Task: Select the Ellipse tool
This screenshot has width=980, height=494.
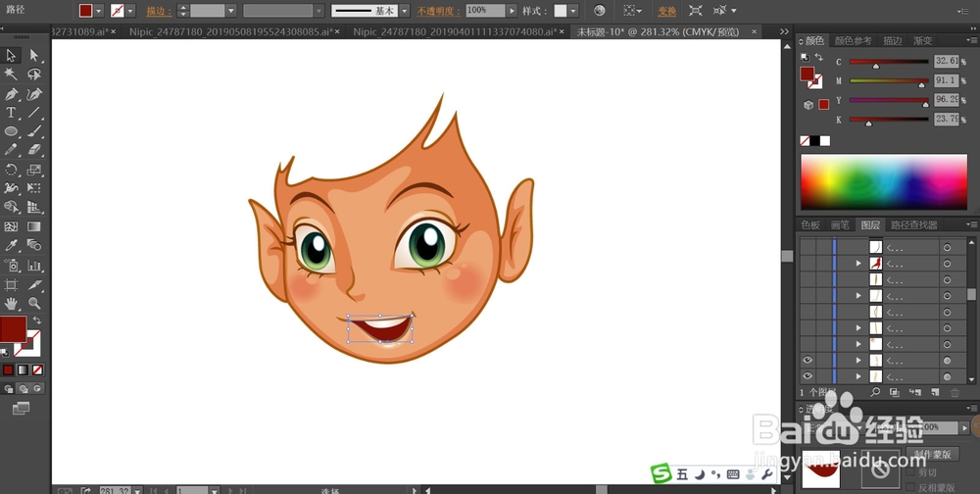Action: (11, 131)
